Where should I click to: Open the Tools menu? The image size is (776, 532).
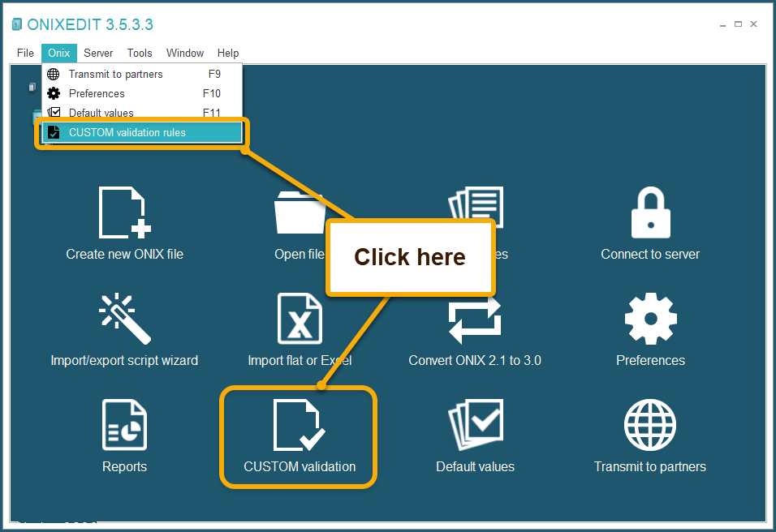140,53
